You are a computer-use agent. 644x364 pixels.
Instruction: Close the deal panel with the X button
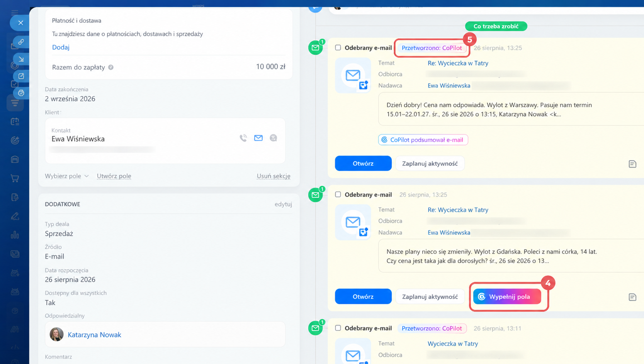(x=20, y=23)
